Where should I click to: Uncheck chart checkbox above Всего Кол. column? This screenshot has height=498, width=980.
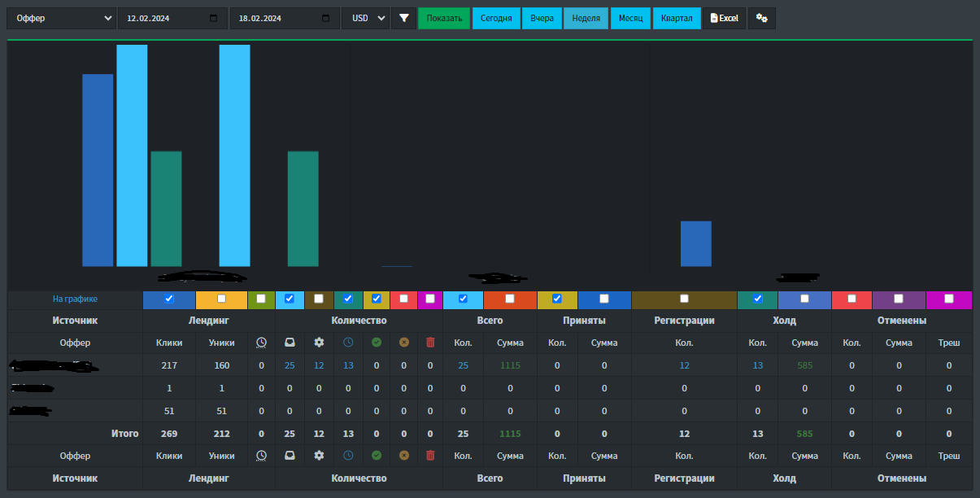tap(463, 299)
